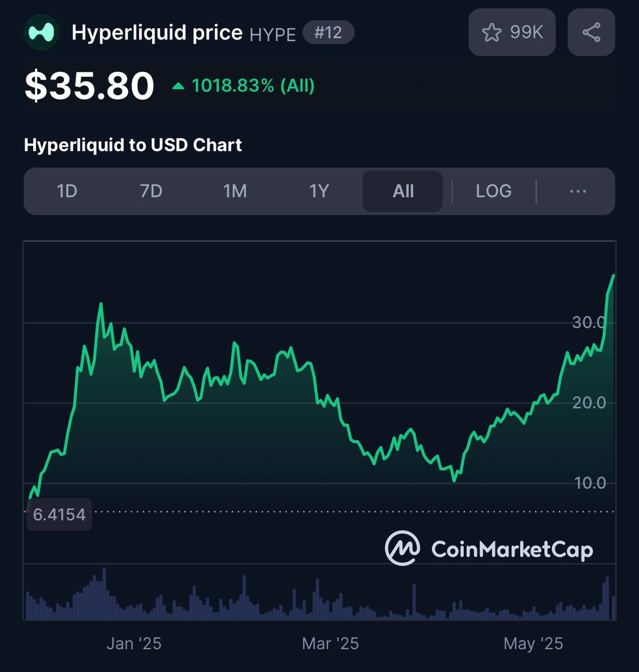Select the 7D time range
The image size is (639, 672).
[151, 191]
